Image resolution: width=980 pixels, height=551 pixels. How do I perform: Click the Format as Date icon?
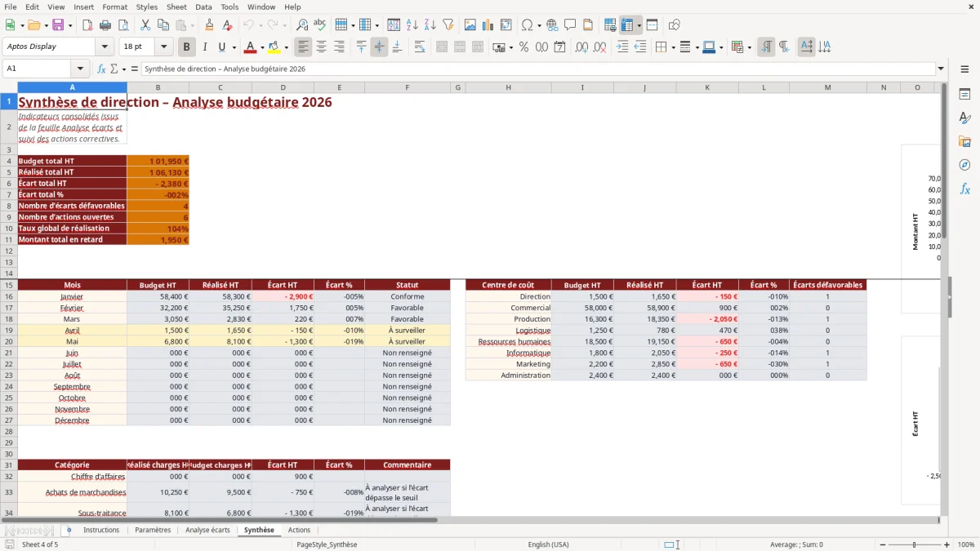(560, 47)
